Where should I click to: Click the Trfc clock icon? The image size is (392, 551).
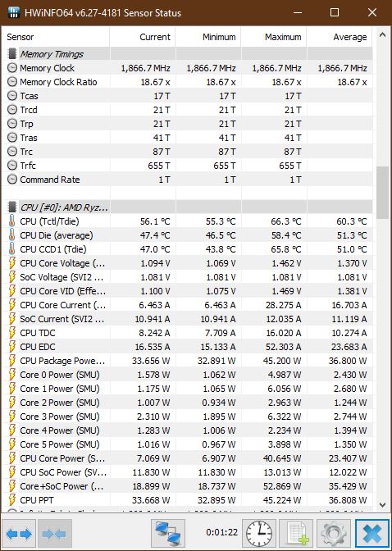pos(12,165)
